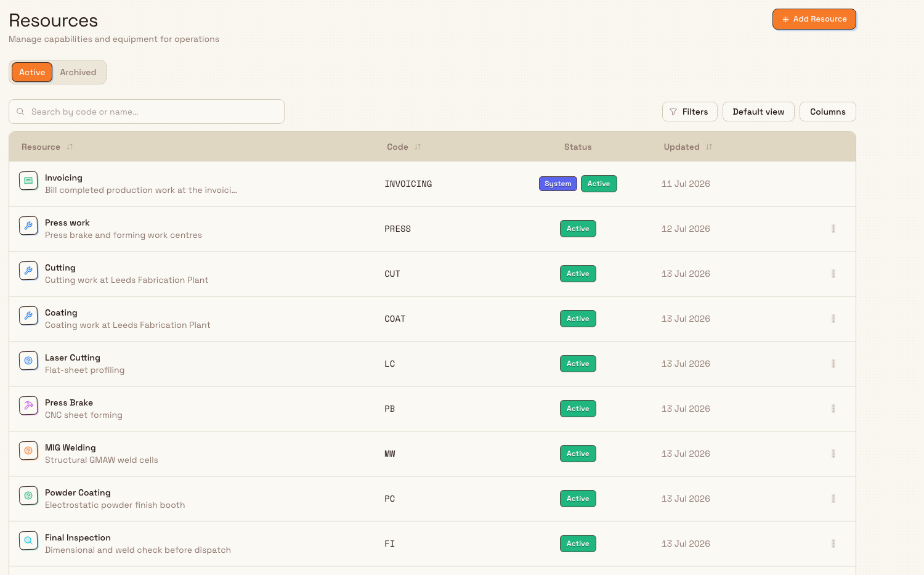The width and height of the screenshot is (924, 575).
Task: Click the Laser Cutting row icon
Action: coord(28,361)
